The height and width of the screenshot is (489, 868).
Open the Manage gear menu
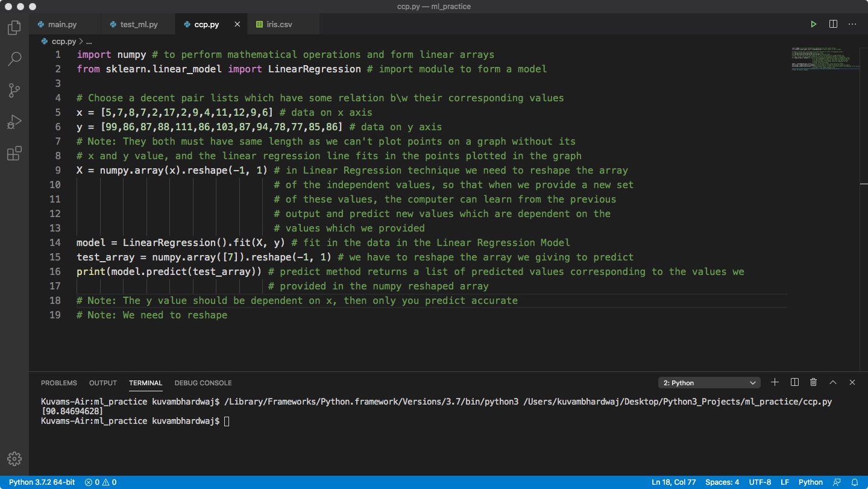point(14,459)
